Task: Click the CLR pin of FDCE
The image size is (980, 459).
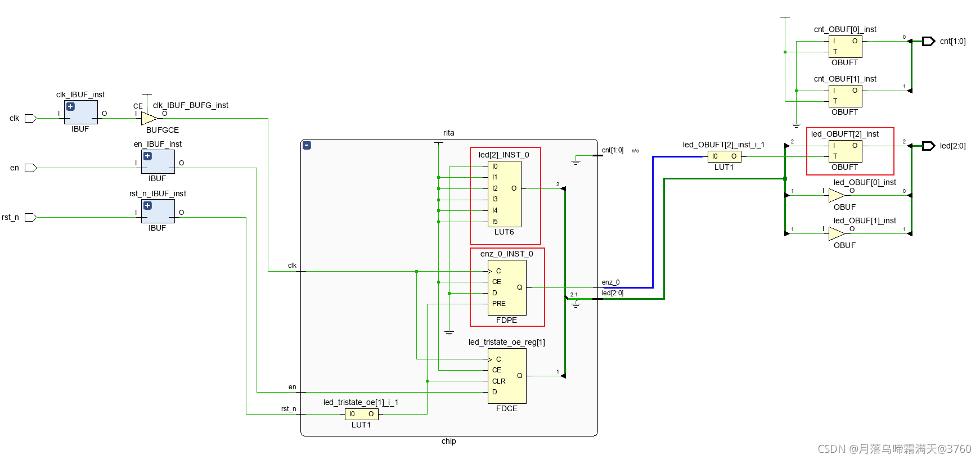Action: click(499, 381)
